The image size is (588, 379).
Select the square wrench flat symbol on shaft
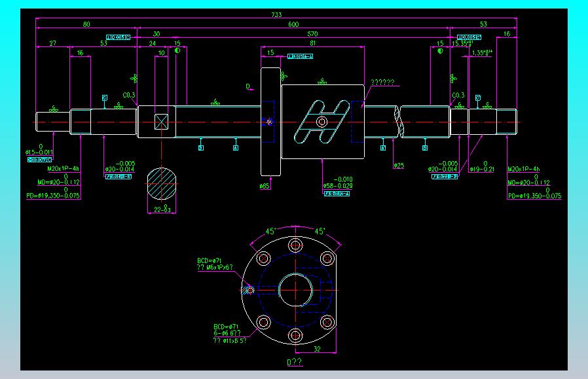[x=161, y=122]
